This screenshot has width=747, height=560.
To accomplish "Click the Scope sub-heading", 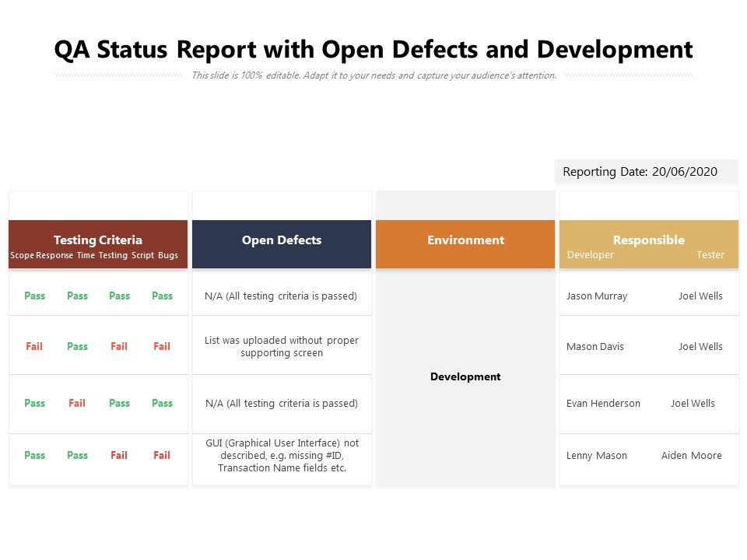I will pos(22,255).
